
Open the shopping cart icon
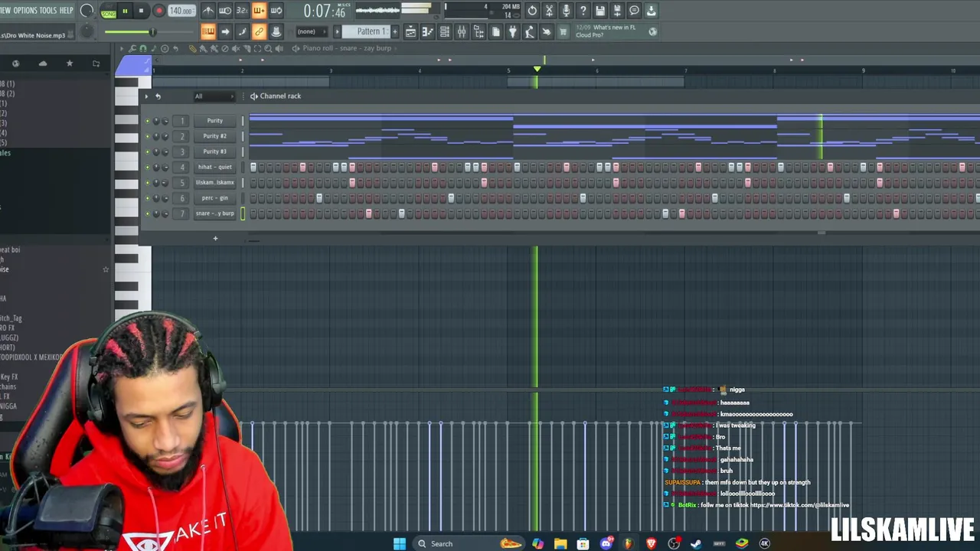(563, 31)
